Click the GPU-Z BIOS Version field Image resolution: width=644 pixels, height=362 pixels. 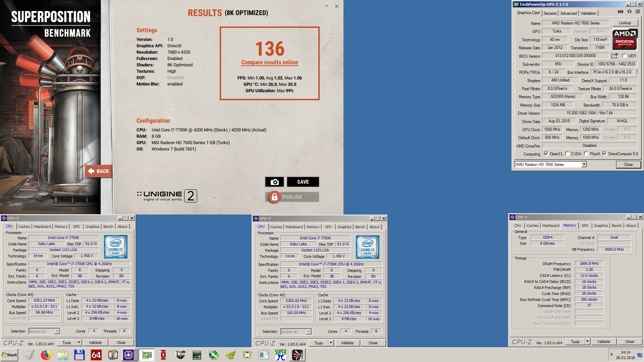[x=575, y=56]
